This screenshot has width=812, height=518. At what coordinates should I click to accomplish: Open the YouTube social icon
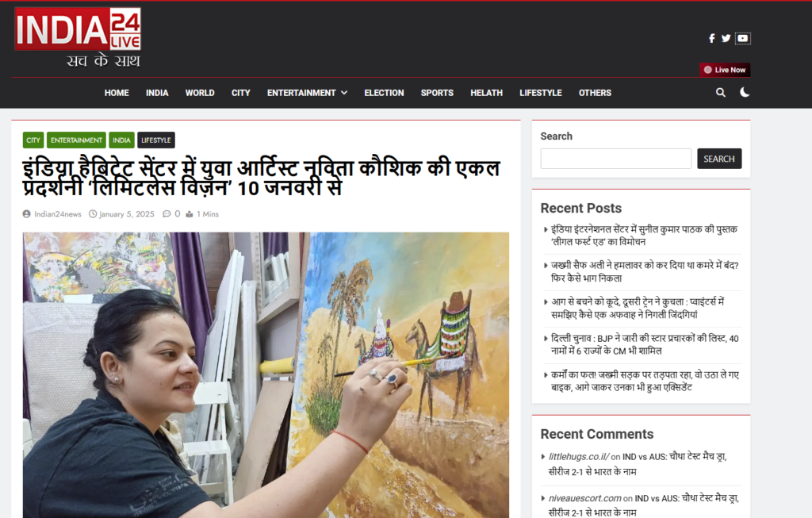click(742, 38)
